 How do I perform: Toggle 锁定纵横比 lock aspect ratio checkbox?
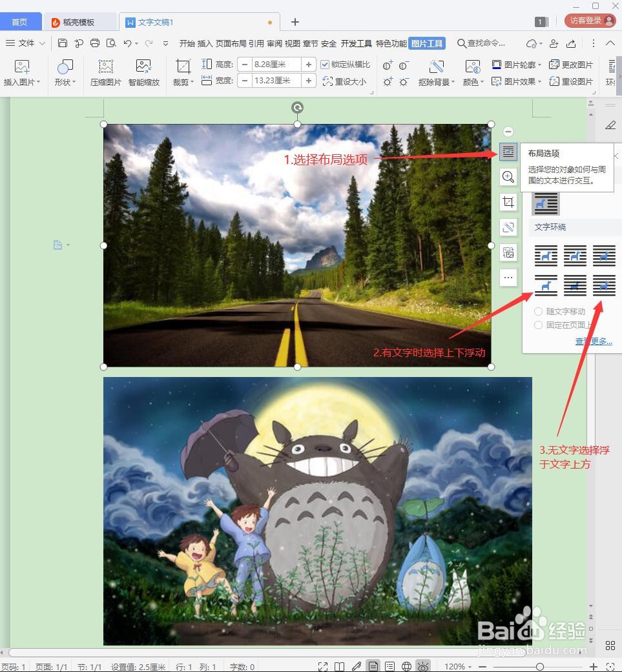coord(325,65)
